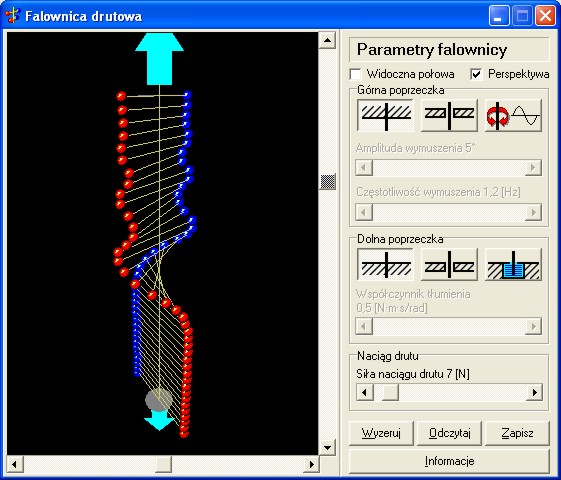This screenshot has width=561, height=480.
Task: Click the horizontal scrollbar right arrow
Action: point(311,464)
